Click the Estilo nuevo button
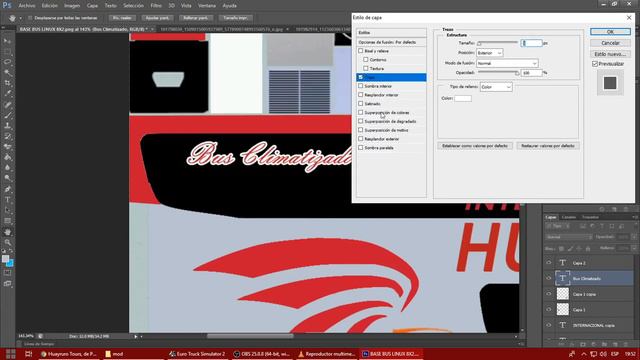This screenshot has width=640, height=360. pos(610,54)
